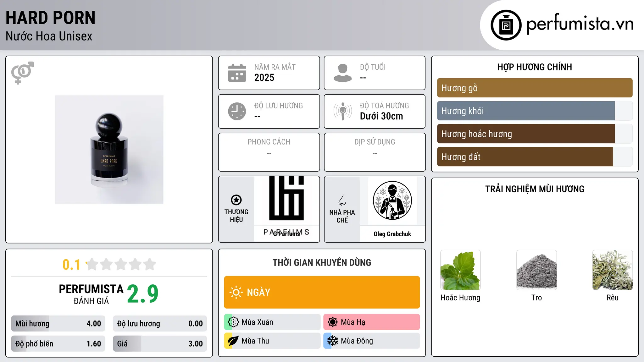Select the Rêu moss note image
The image size is (644, 362).
(613, 270)
